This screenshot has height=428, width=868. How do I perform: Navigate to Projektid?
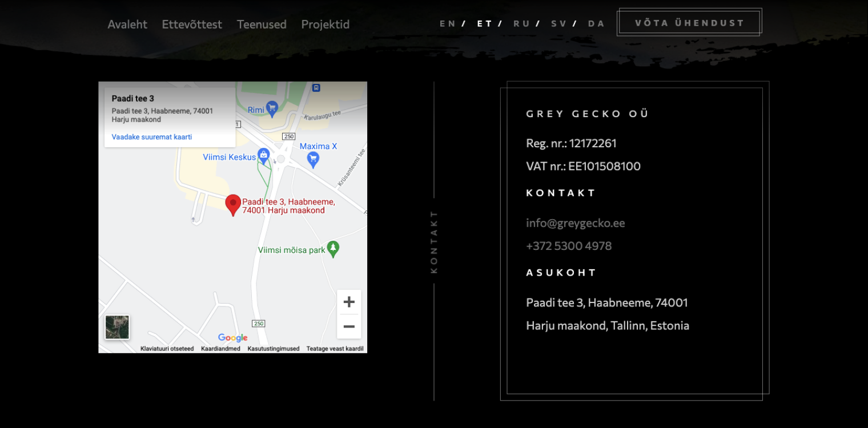[x=325, y=25]
